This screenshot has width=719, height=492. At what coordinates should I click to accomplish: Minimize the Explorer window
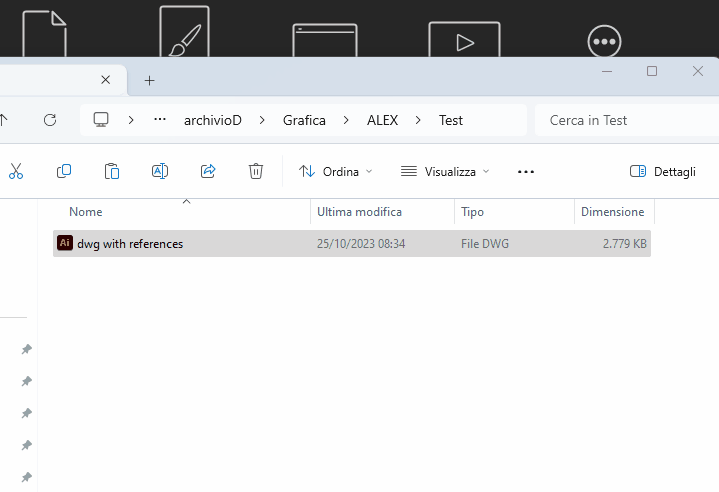pos(607,71)
